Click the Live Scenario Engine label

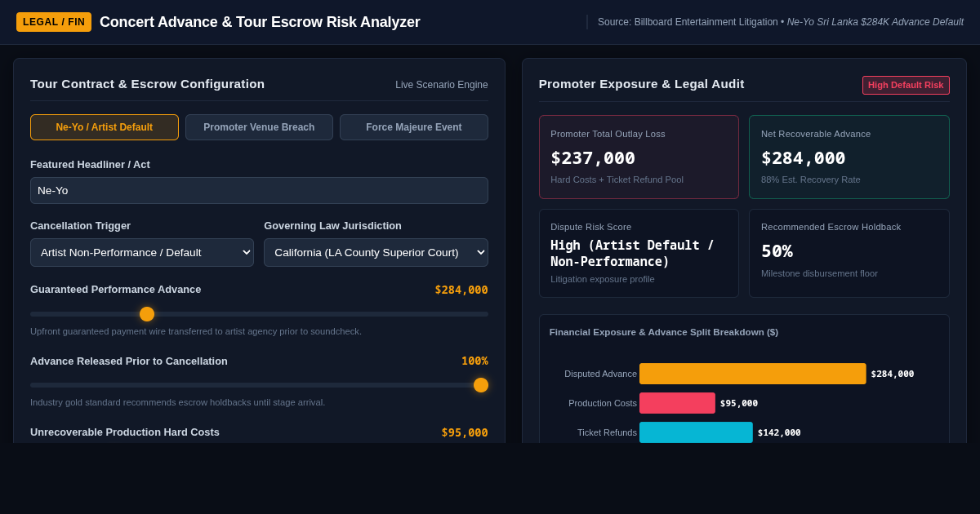coord(442,85)
